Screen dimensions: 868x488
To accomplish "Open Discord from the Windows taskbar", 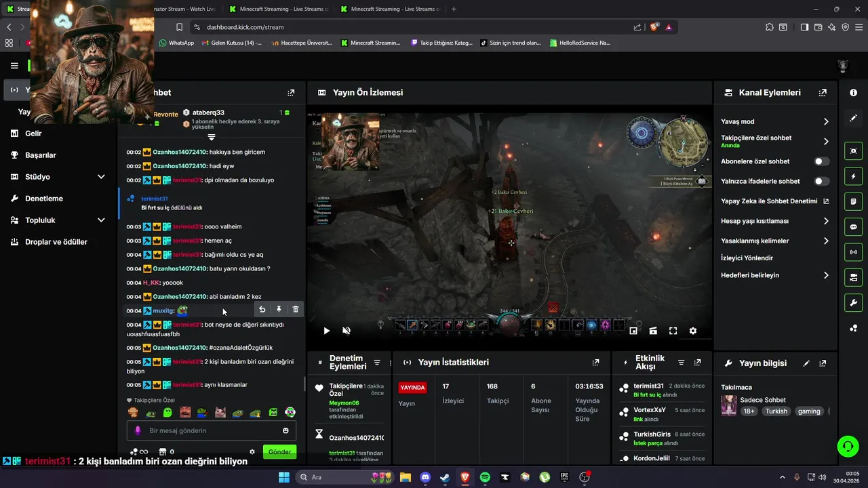I will tap(425, 477).
